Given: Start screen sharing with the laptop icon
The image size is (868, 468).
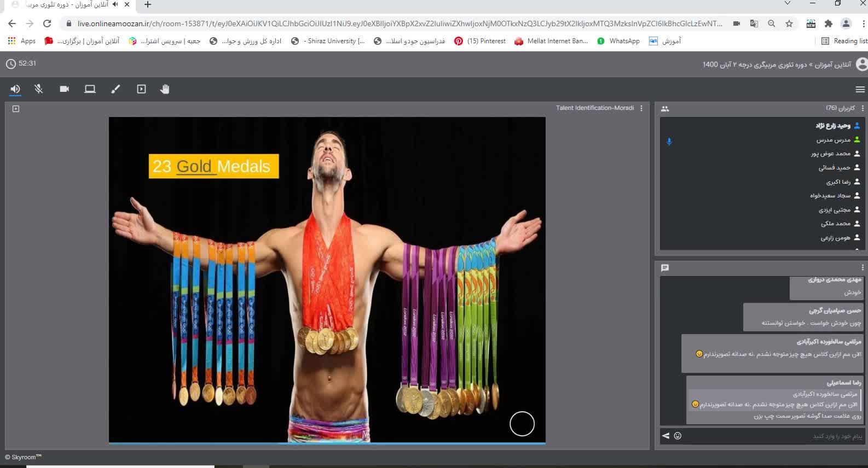Looking at the screenshot, I should 90,89.
